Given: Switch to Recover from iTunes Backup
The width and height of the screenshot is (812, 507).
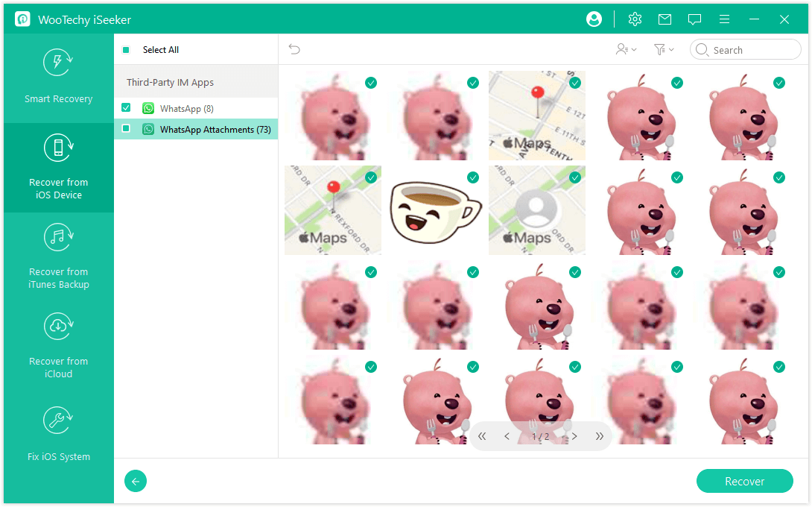Looking at the screenshot, I should coord(58,257).
